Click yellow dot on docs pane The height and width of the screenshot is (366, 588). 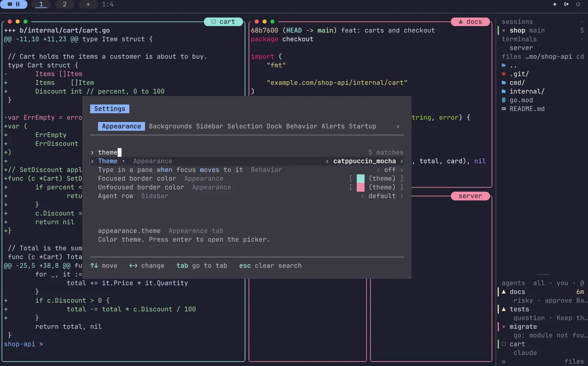[265, 22]
